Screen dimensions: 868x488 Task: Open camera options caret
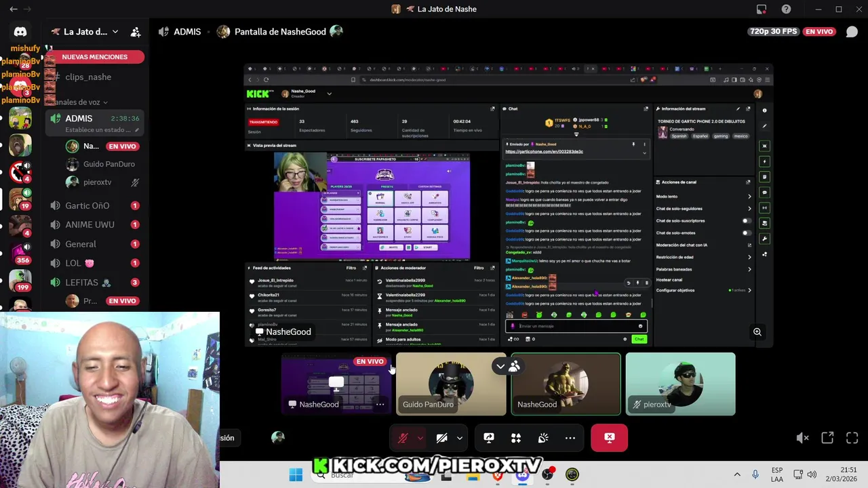pos(459,438)
